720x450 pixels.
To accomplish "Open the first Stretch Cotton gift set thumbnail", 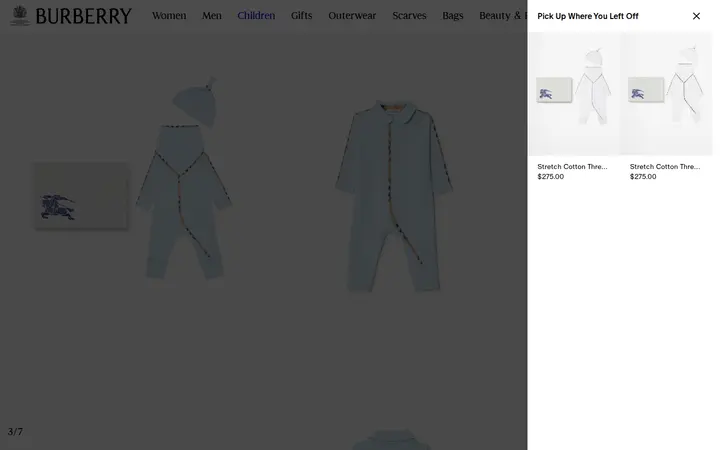I will tap(574, 94).
